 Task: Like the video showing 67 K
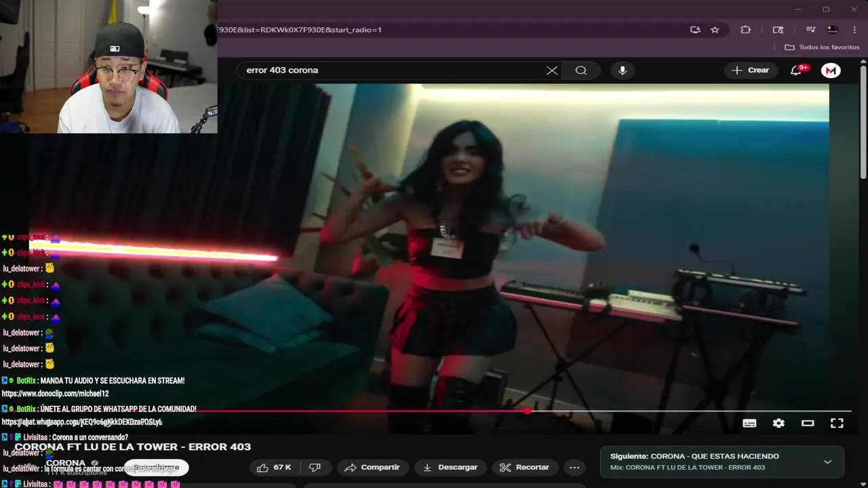[274, 468]
